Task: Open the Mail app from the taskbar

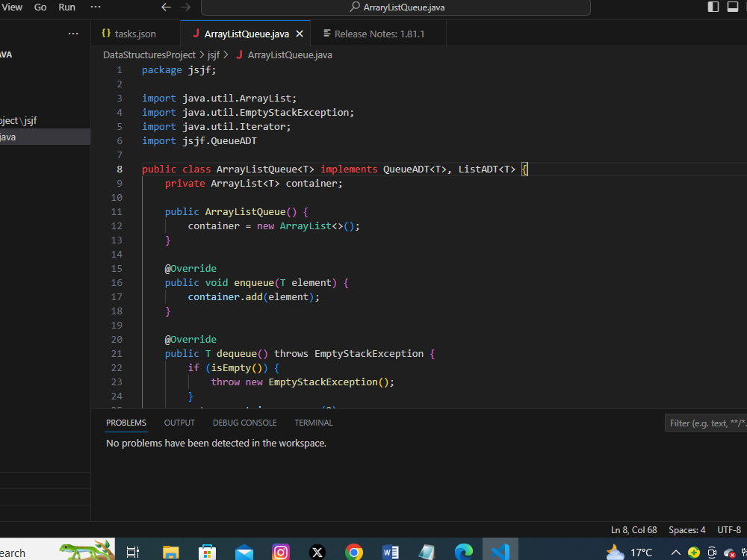Action: pos(244,553)
